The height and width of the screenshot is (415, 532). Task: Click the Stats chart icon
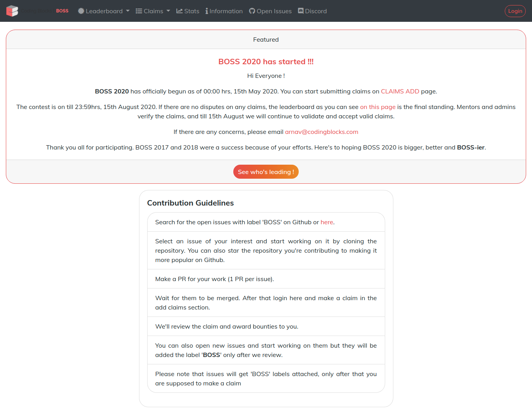coord(180,11)
